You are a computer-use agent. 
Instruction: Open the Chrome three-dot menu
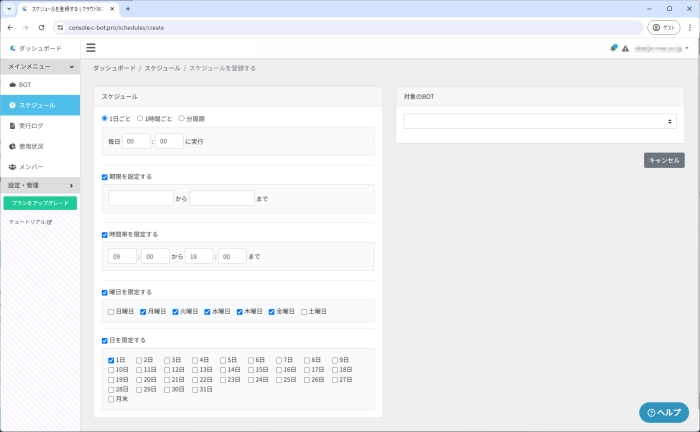coord(686,27)
